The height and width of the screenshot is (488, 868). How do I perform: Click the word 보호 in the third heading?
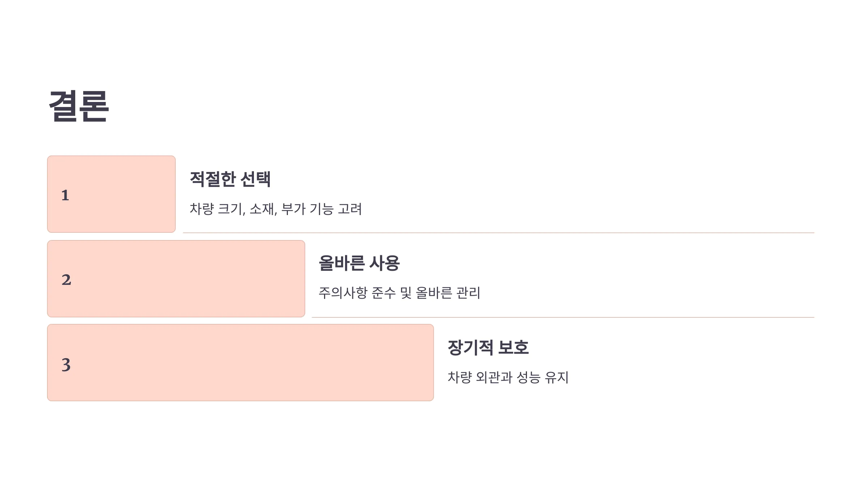(x=514, y=348)
